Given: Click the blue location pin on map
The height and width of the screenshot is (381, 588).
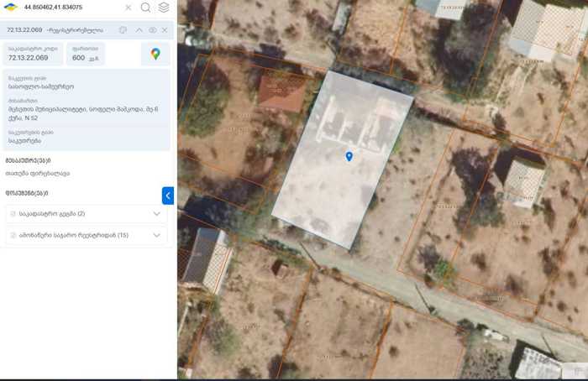Looking at the screenshot, I should pos(349,156).
